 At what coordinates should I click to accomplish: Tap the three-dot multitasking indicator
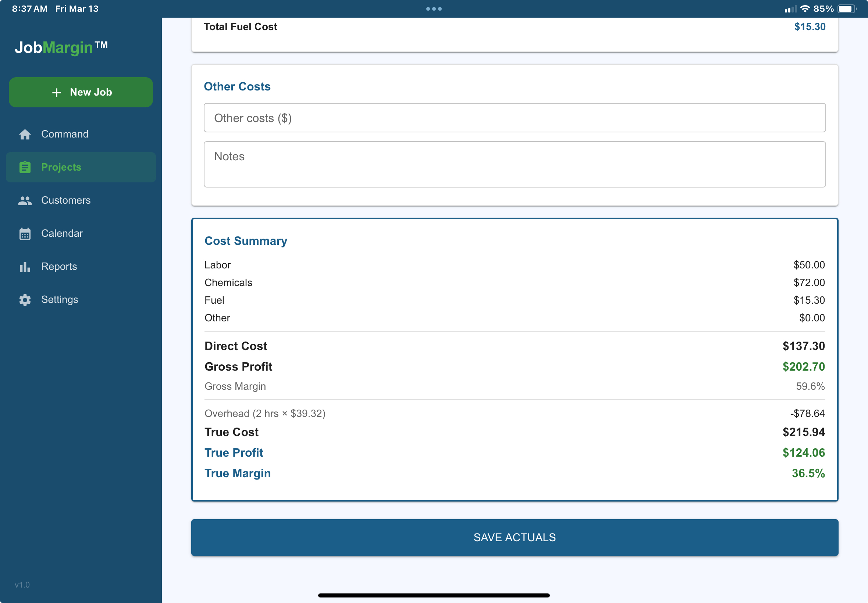coord(434,9)
